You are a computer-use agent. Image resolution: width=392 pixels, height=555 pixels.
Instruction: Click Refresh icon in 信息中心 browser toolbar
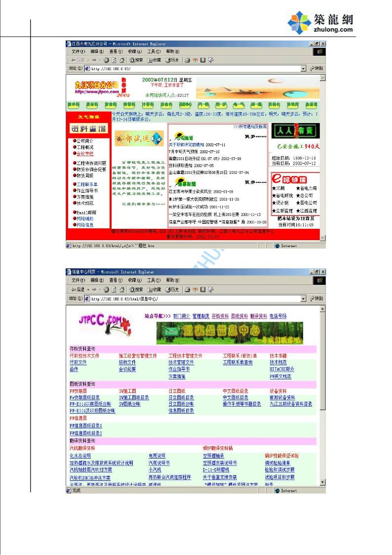point(114,290)
